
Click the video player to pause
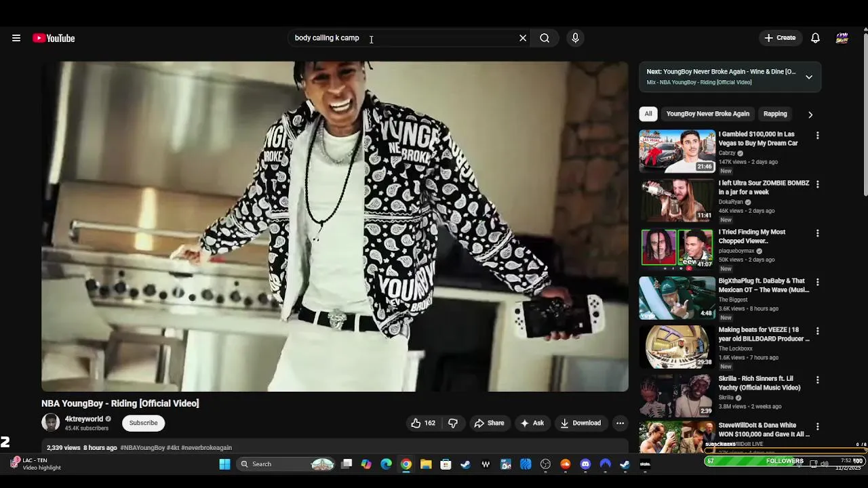tap(335, 226)
